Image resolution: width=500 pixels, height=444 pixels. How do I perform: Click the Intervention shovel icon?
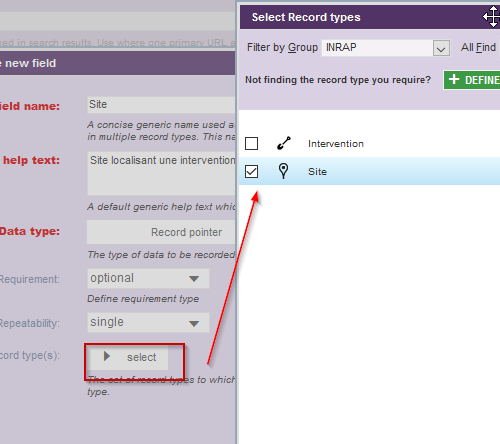[284, 143]
